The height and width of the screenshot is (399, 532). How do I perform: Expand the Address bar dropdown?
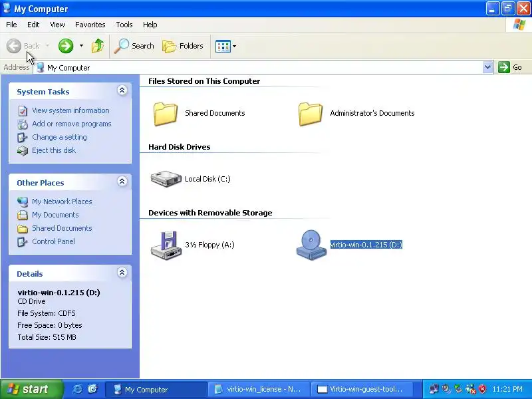point(487,67)
